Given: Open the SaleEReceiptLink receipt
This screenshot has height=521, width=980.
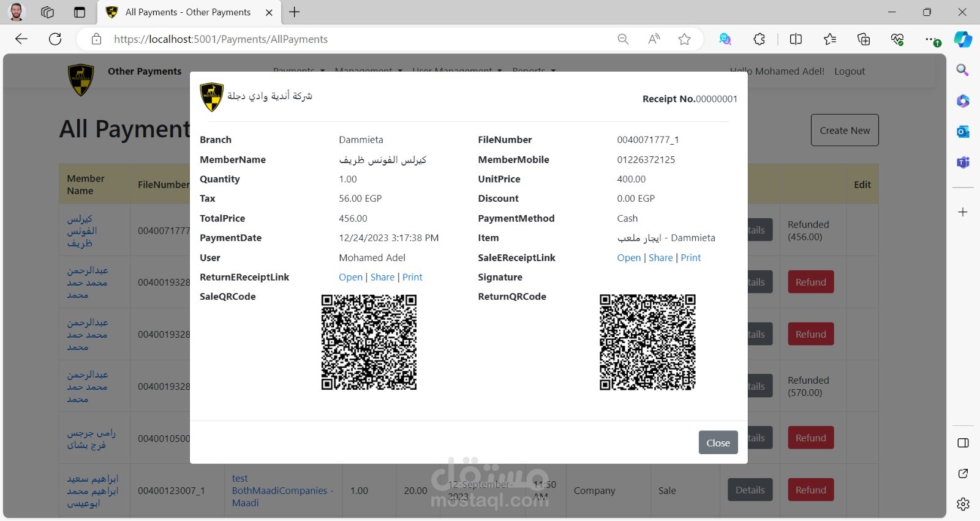Looking at the screenshot, I should pyautogui.click(x=628, y=257).
